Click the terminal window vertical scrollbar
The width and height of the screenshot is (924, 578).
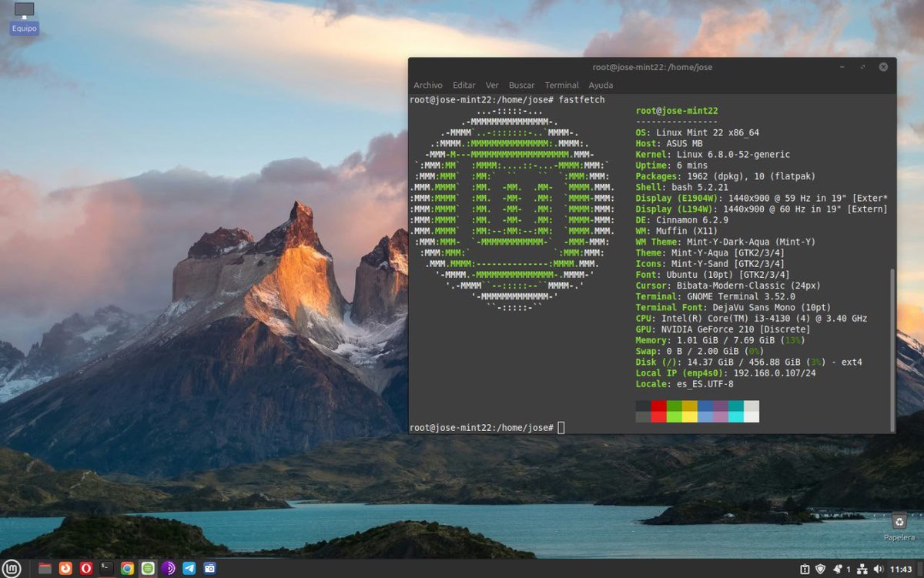click(893, 350)
